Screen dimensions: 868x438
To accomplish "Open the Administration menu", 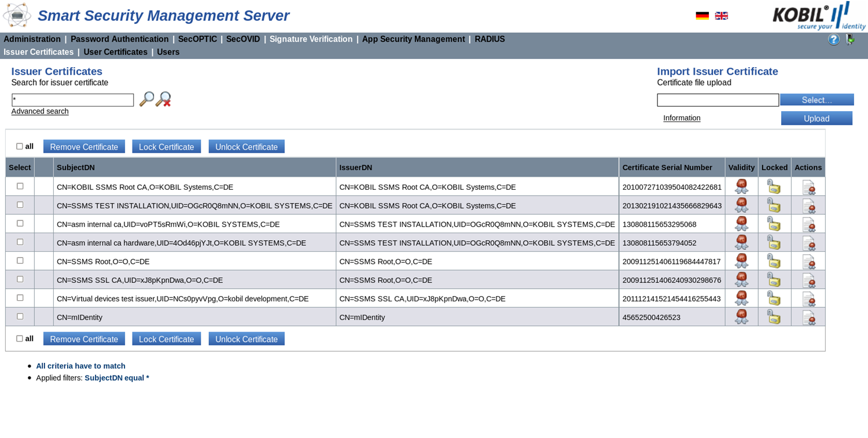I will click(32, 39).
